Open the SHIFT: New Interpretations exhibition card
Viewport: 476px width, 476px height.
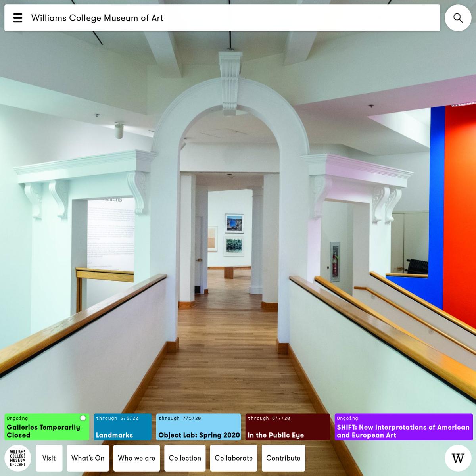coord(403,427)
